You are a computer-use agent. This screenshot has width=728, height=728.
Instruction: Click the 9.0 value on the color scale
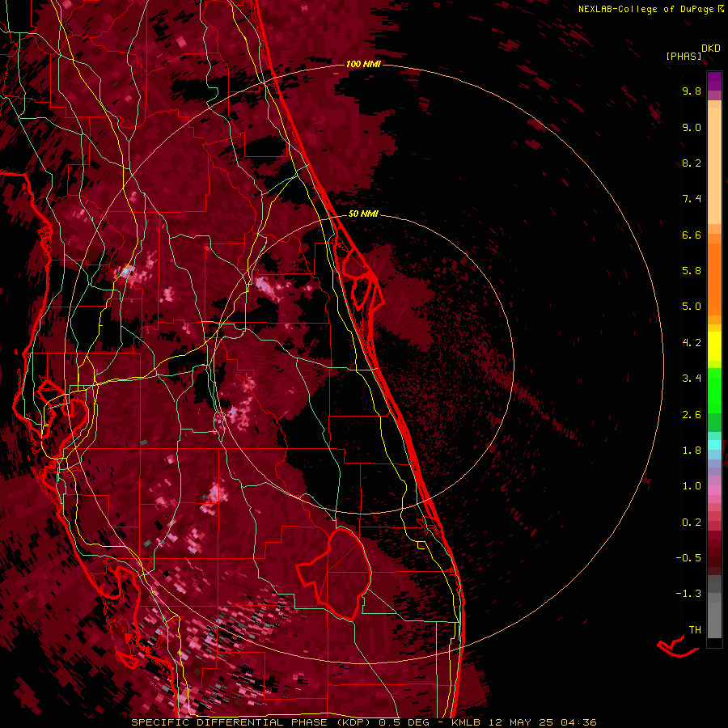click(x=692, y=127)
